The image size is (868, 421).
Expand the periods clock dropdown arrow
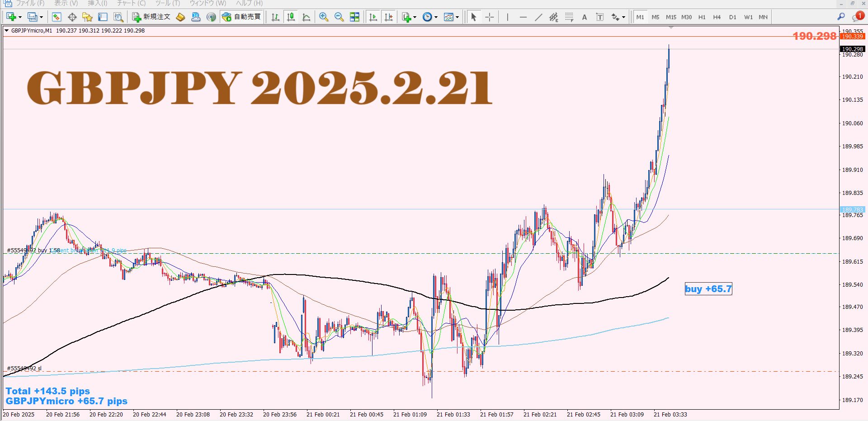436,17
